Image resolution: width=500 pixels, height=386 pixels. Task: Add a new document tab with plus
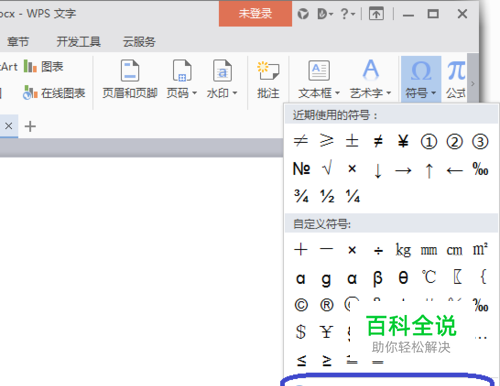click(x=30, y=126)
